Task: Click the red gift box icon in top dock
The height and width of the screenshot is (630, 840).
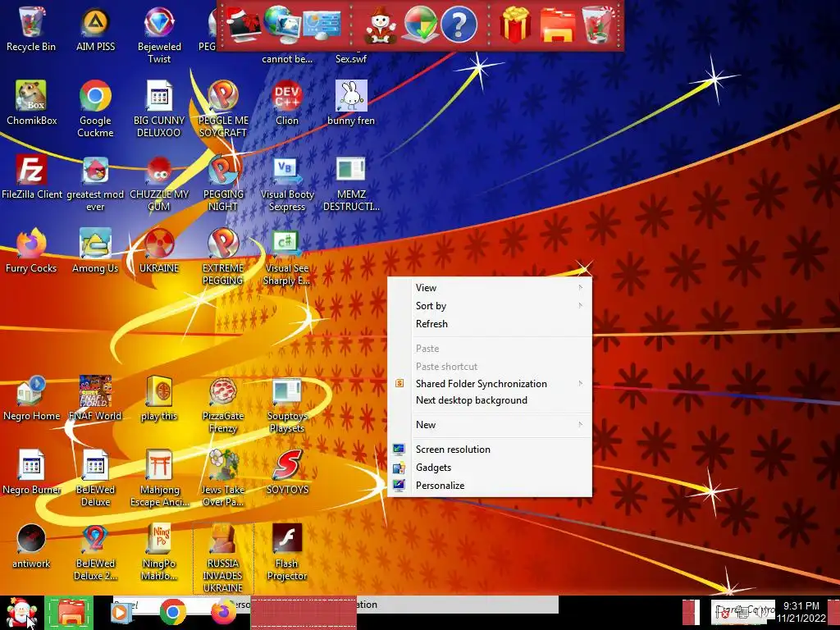Action: pos(515,25)
